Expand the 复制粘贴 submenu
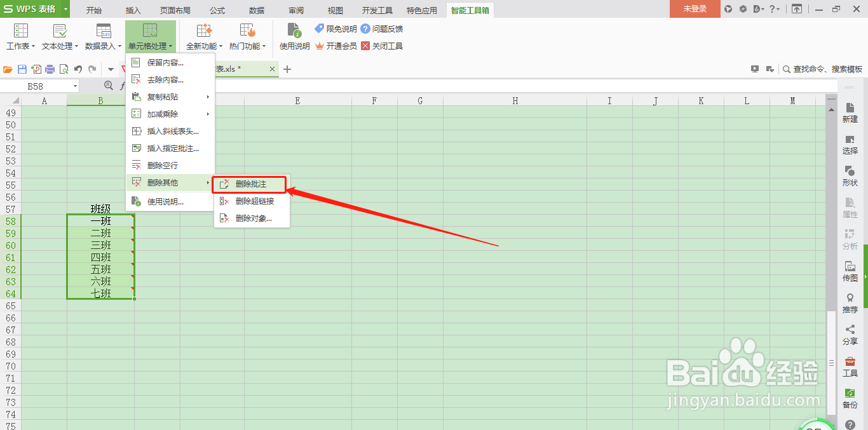Screen dimensions: 868x430 [170, 97]
